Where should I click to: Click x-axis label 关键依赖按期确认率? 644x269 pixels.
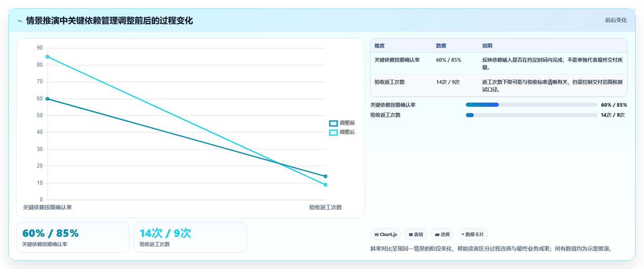pos(47,207)
